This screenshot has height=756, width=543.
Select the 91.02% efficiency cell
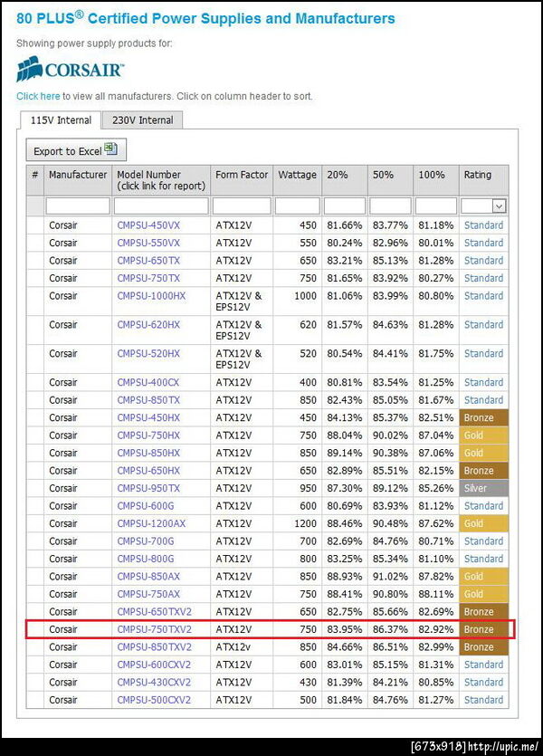pyautogui.click(x=390, y=576)
